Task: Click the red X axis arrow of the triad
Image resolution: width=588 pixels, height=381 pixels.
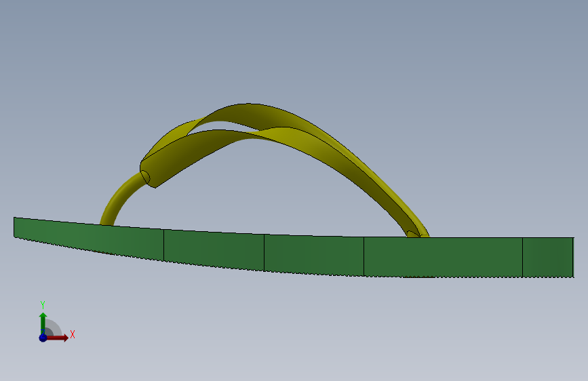Action: click(57, 338)
